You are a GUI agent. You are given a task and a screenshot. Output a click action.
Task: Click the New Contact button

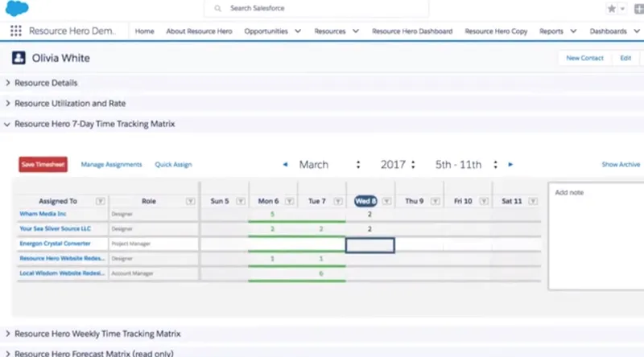click(x=585, y=58)
